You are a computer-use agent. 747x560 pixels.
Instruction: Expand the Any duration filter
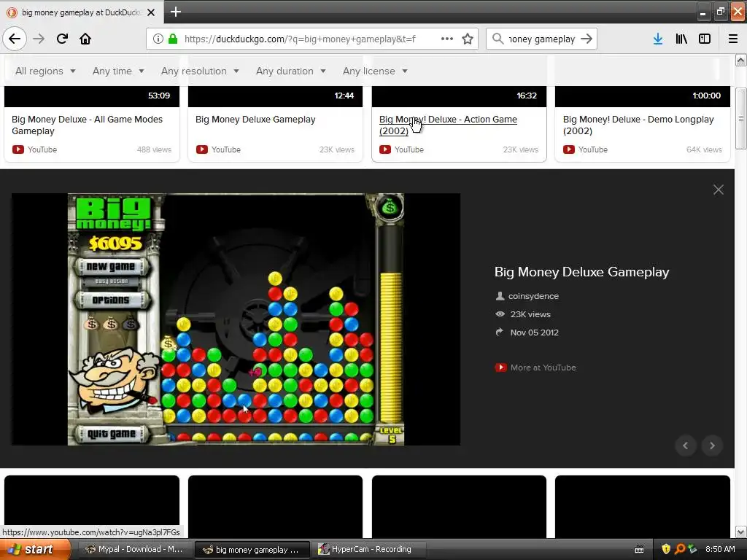(x=290, y=71)
